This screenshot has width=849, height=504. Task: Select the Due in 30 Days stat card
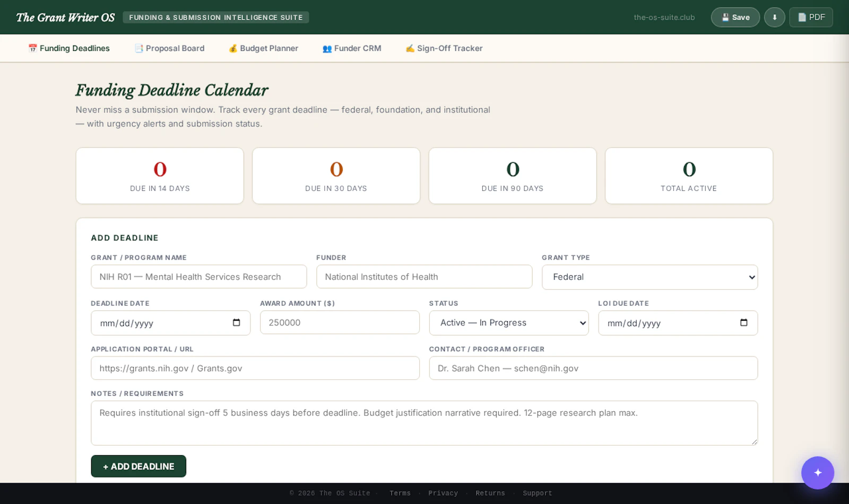click(336, 176)
